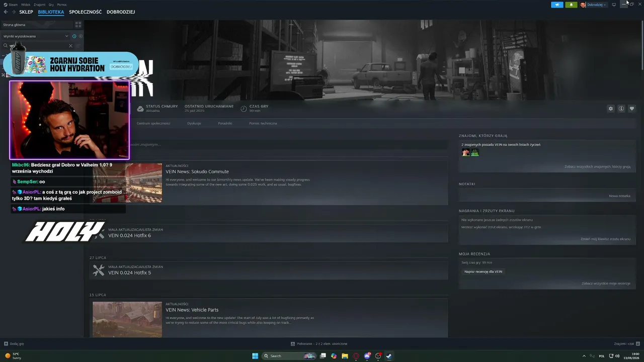Screen dimensions: 644x362
Task: Open advanced search filter options
Action: point(78,46)
